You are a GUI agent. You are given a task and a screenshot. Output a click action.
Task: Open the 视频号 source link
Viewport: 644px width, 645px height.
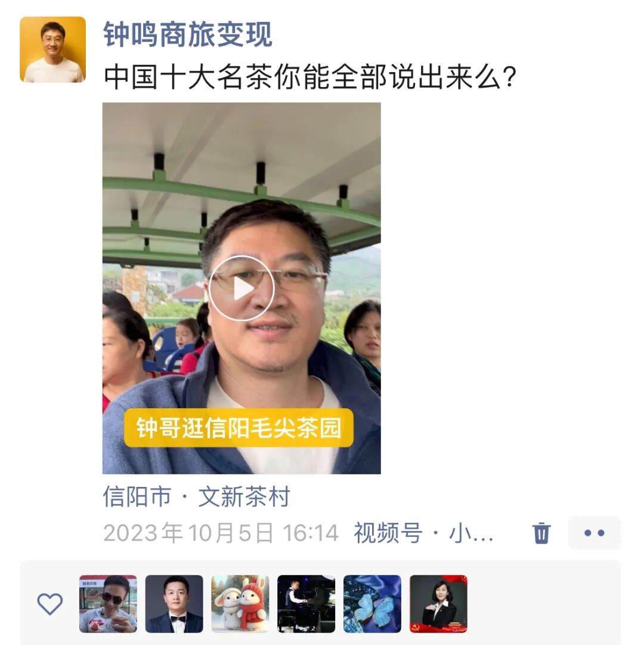(x=388, y=533)
